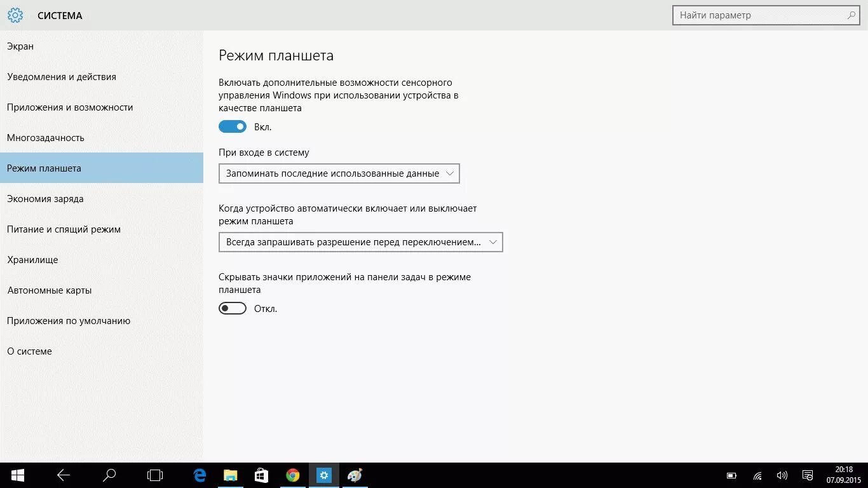Launch Google Chrome from taskbar

[292, 475]
